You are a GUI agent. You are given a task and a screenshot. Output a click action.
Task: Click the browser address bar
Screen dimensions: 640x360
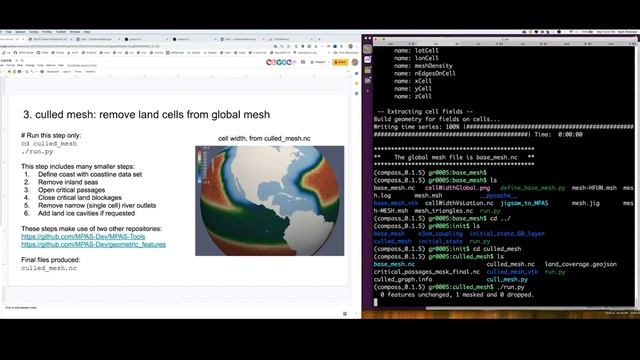(135, 46)
